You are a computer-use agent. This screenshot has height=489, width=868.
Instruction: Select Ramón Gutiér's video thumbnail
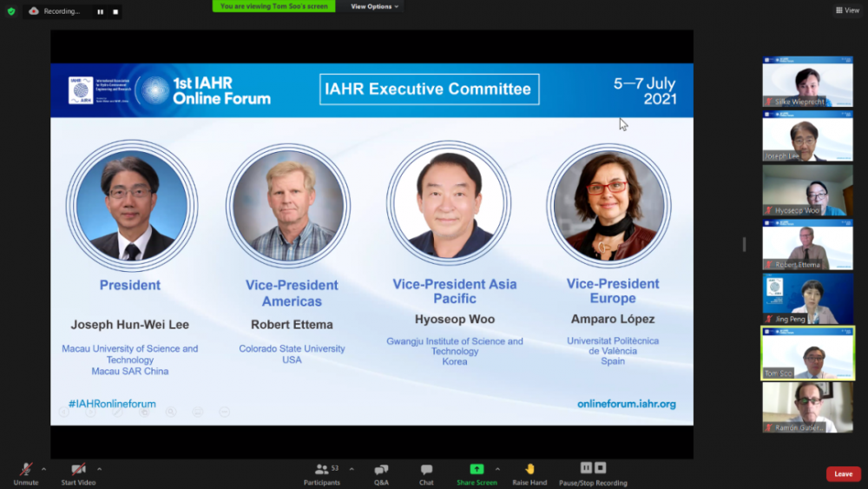807,407
